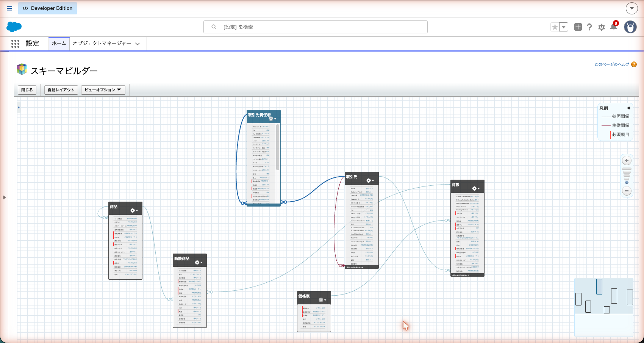Open the オブジェクトマネージャー tab
The width and height of the screenshot is (644, 343).
pyautogui.click(x=102, y=44)
